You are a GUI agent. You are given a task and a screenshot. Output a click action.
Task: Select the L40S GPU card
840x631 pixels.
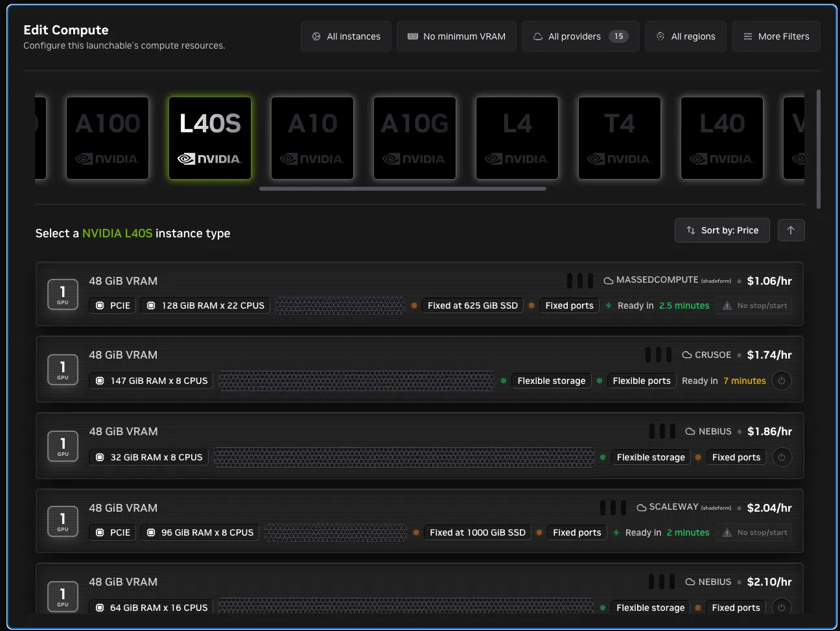(x=210, y=138)
